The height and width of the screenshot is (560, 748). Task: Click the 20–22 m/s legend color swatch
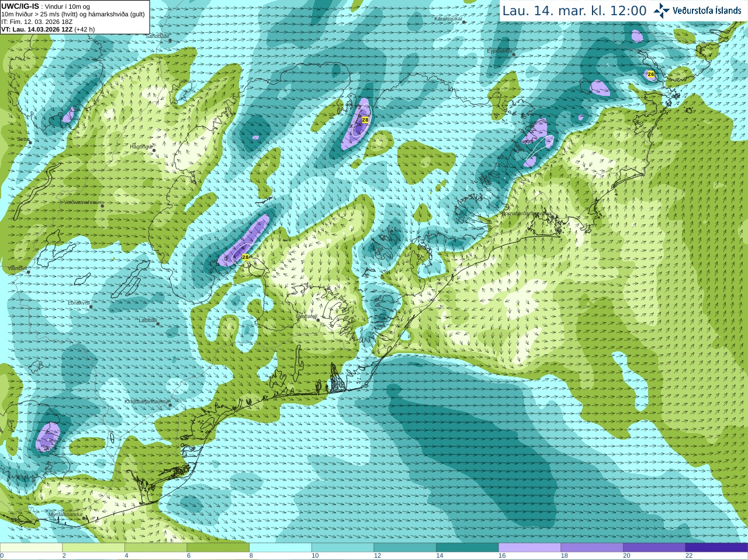654,547
